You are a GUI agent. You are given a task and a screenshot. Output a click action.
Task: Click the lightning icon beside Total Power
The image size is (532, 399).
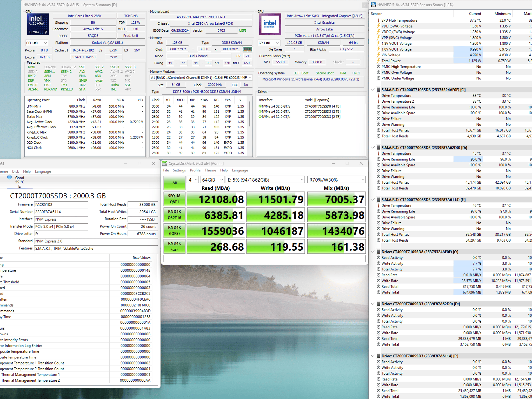tap(378, 61)
